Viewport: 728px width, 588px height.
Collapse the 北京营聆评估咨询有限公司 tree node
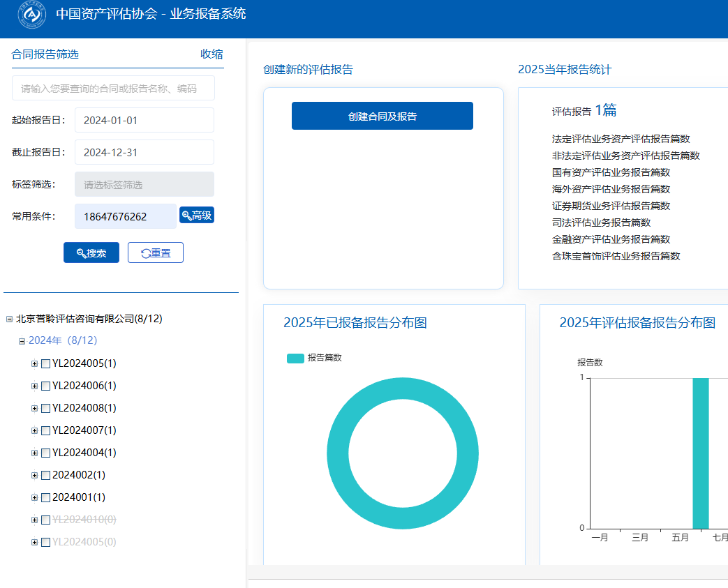(x=10, y=319)
